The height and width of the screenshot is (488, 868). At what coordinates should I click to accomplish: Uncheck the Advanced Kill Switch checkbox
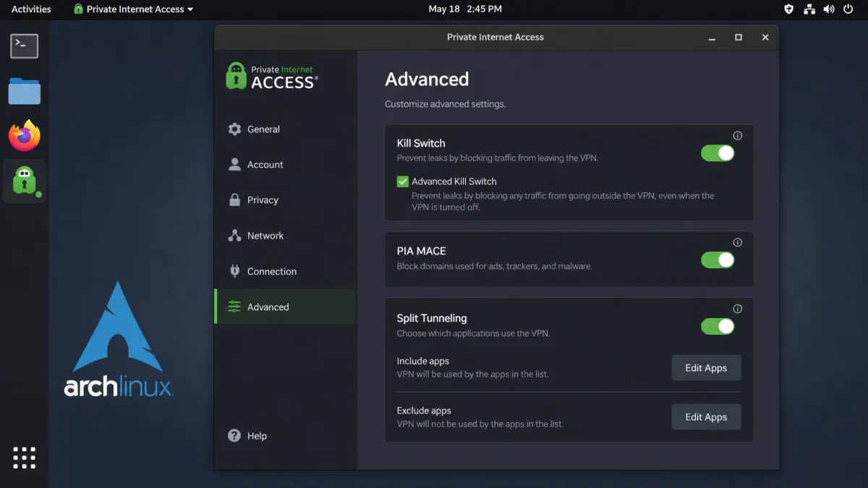click(403, 181)
